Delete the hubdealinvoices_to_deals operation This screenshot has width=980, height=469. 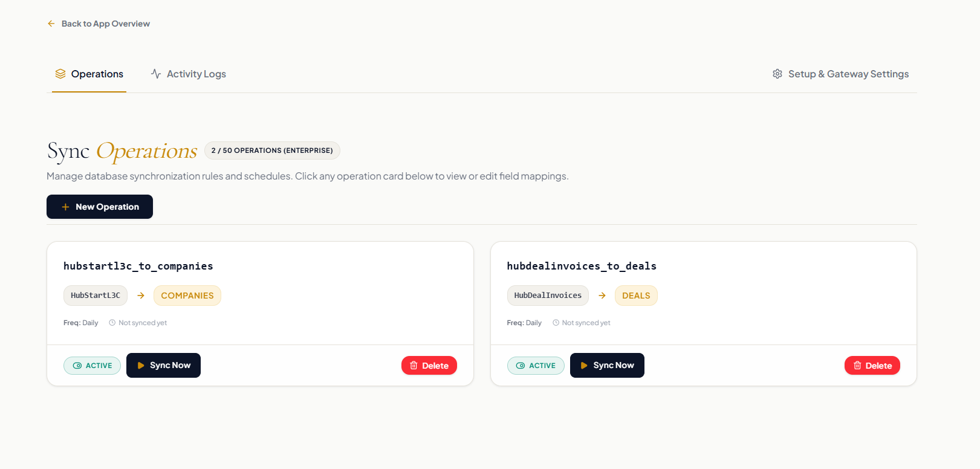[x=872, y=366]
